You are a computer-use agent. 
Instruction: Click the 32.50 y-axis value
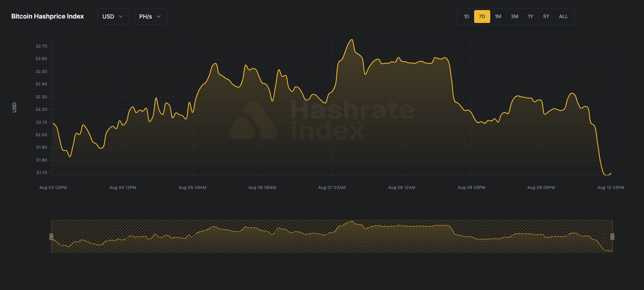[41, 72]
